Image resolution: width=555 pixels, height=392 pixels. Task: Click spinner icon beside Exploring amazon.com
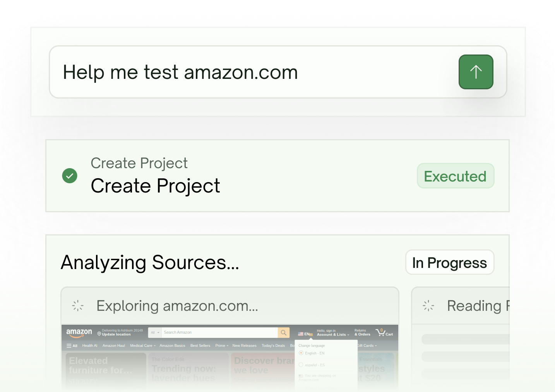click(x=78, y=306)
